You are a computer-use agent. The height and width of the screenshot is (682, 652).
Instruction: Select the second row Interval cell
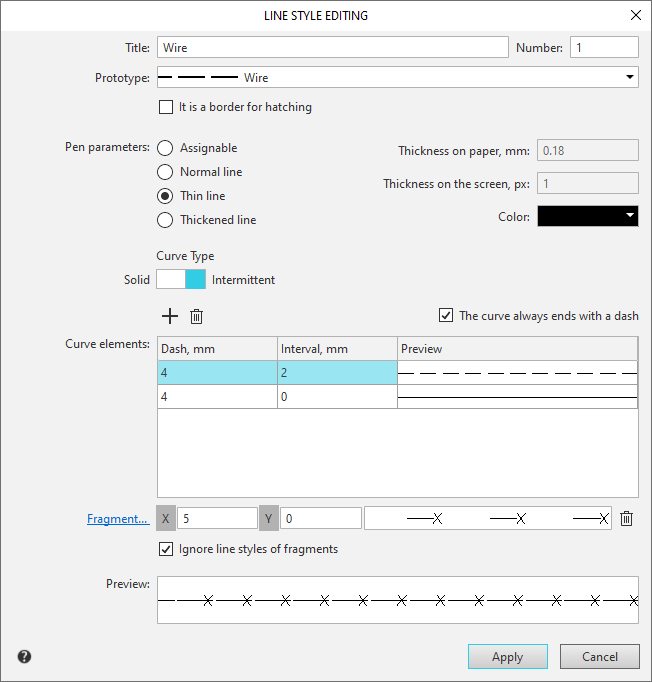(337, 397)
